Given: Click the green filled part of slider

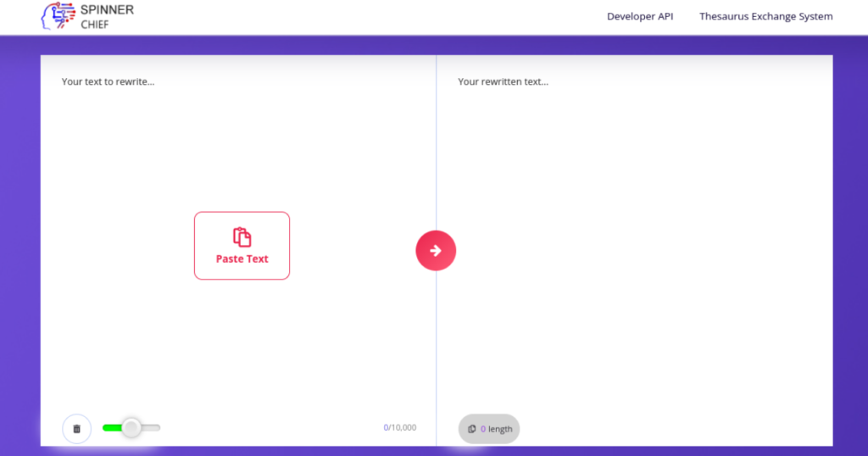Looking at the screenshot, I should point(110,428).
